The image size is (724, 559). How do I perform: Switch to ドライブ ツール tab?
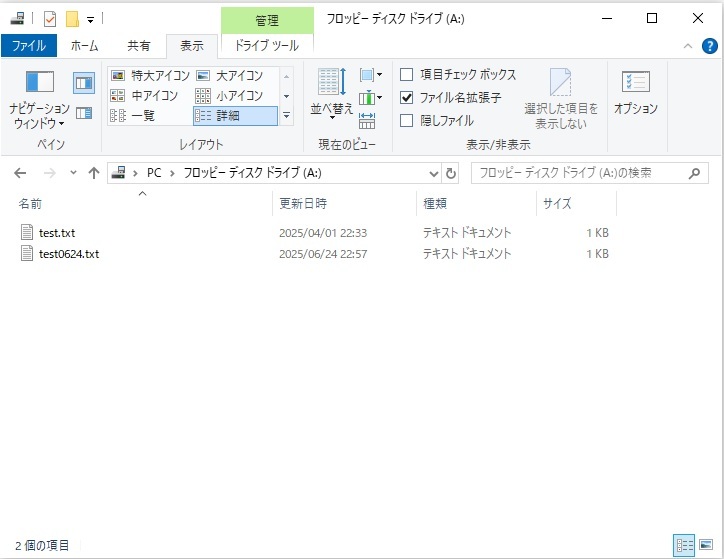267,46
